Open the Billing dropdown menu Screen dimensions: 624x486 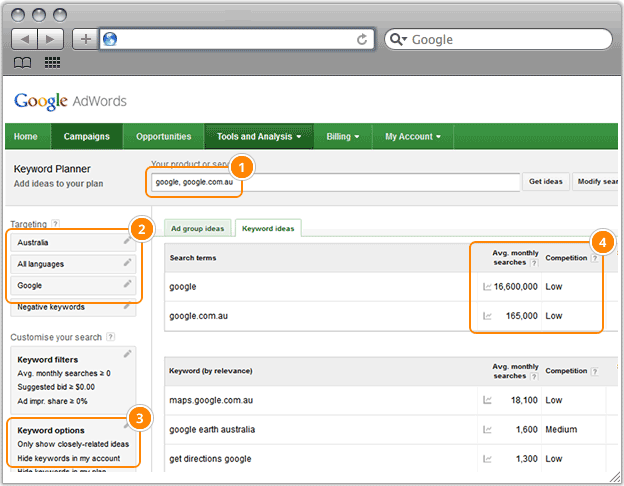coord(343,137)
